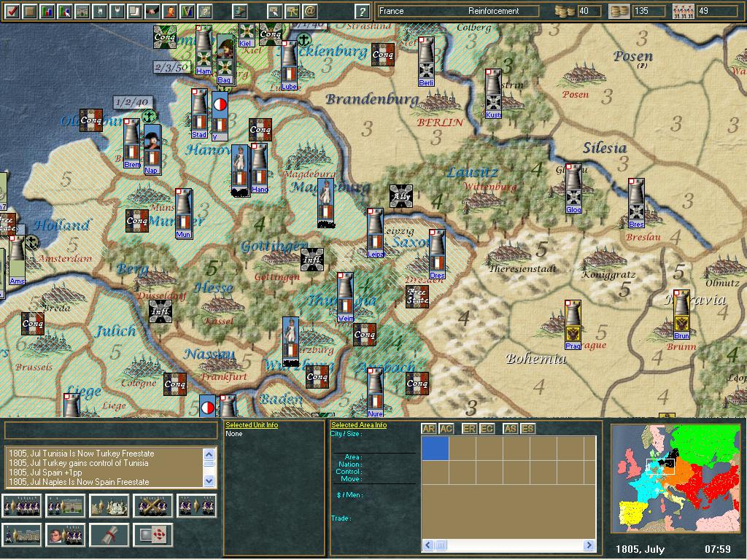Click the play arrow monitor icon
Screen dimensions: 747x560
point(239,11)
